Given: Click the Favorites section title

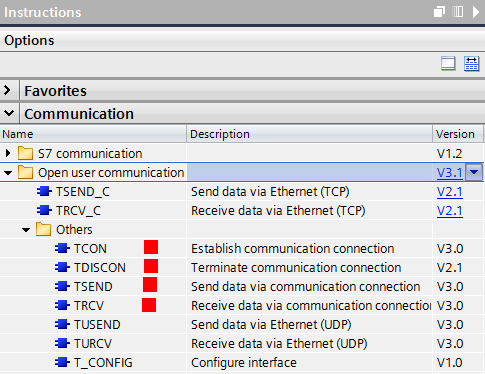Looking at the screenshot, I should (55, 91).
